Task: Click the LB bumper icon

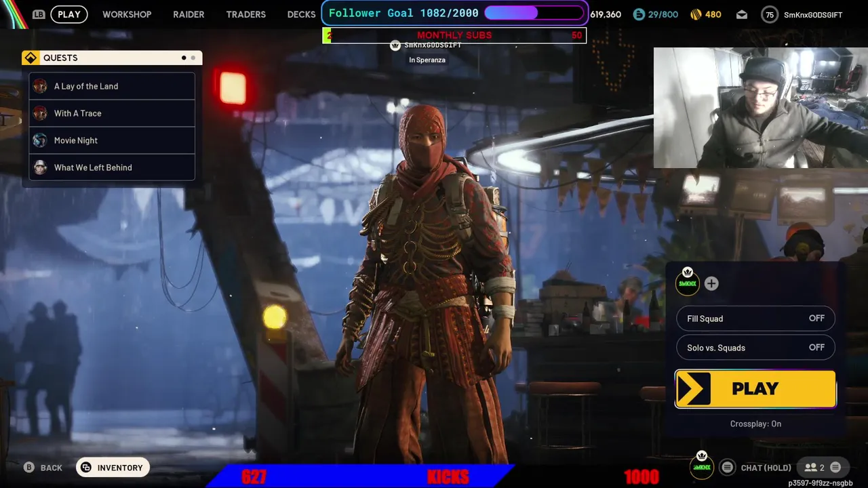Action: click(x=39, y=14)
